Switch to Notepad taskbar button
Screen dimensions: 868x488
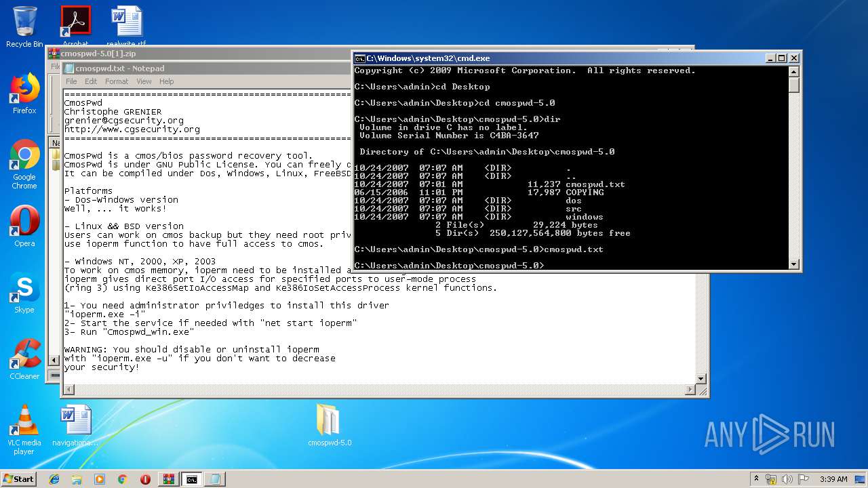point(215,479)
